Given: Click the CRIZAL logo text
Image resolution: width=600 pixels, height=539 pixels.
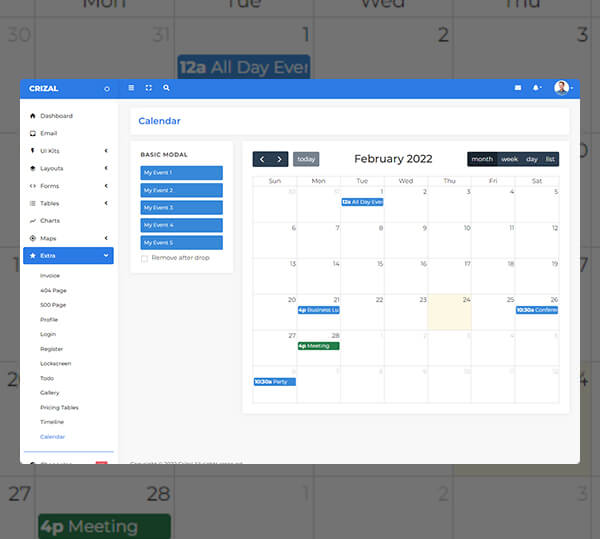Looking at the screenshot, I should click(x=44, y=88).
